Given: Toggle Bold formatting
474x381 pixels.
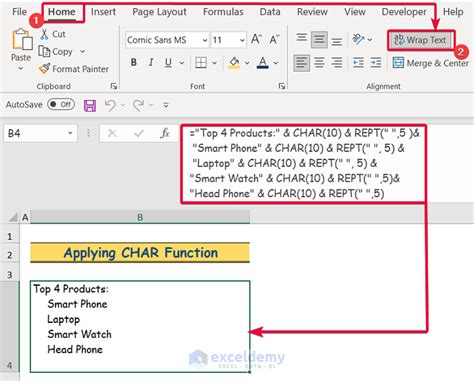Looking at the screenshot, I should click(134, 62).
